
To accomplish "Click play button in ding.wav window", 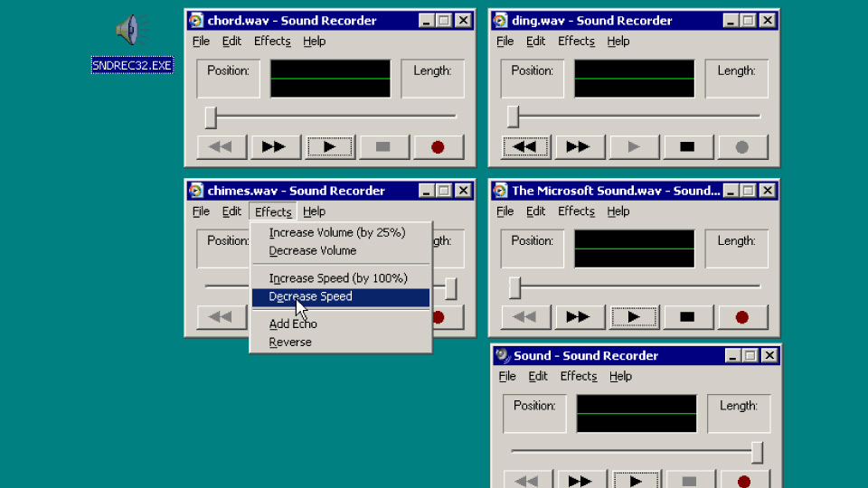I will tap(634, 147).
